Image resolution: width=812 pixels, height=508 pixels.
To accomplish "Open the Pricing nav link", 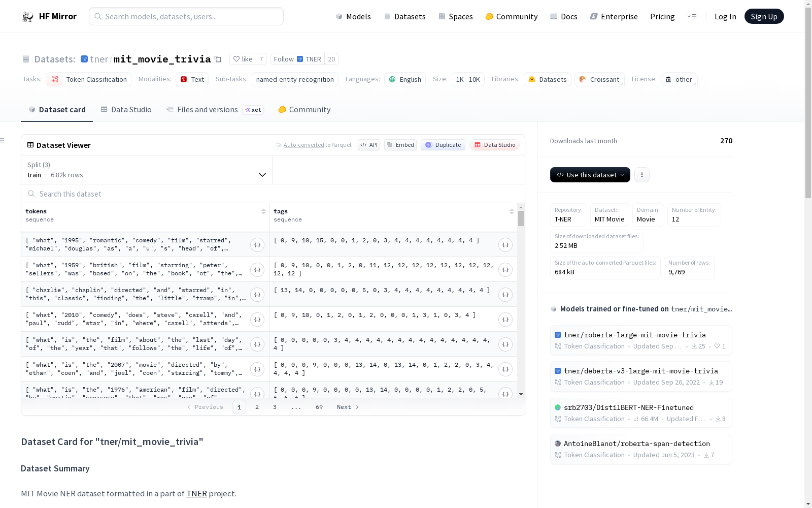I will (662, 16).
